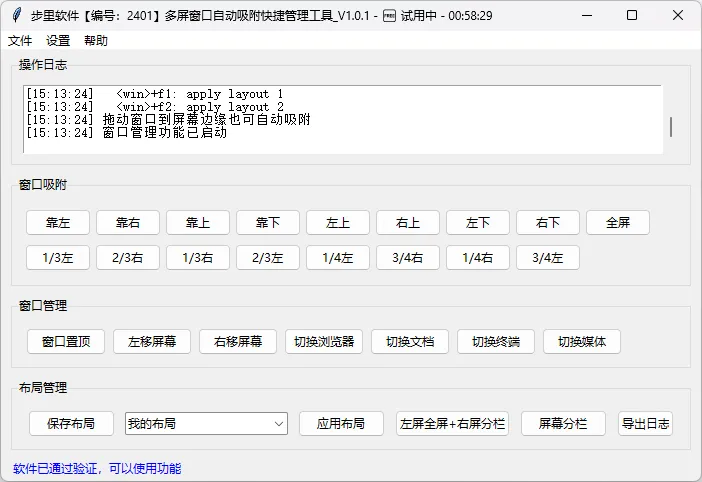Snap window to 右下 corner
This screenshot has height=482, width=702.
point(548,222)
